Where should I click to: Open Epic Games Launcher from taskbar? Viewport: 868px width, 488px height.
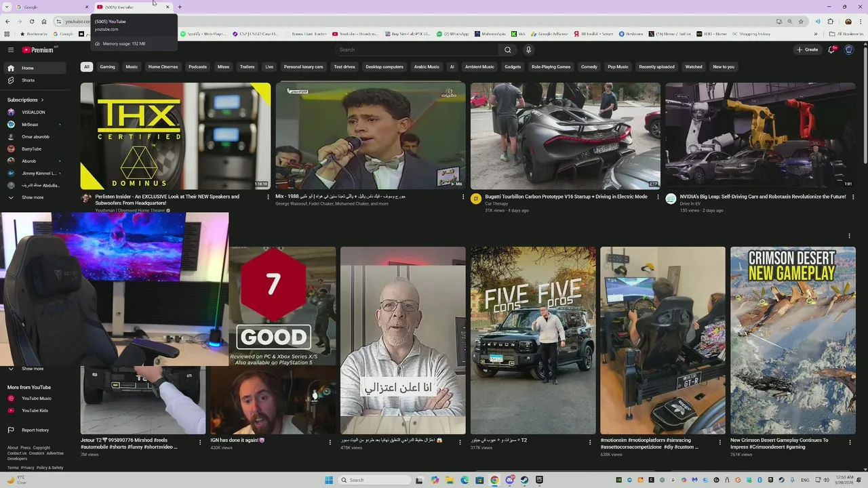(539, 480)
